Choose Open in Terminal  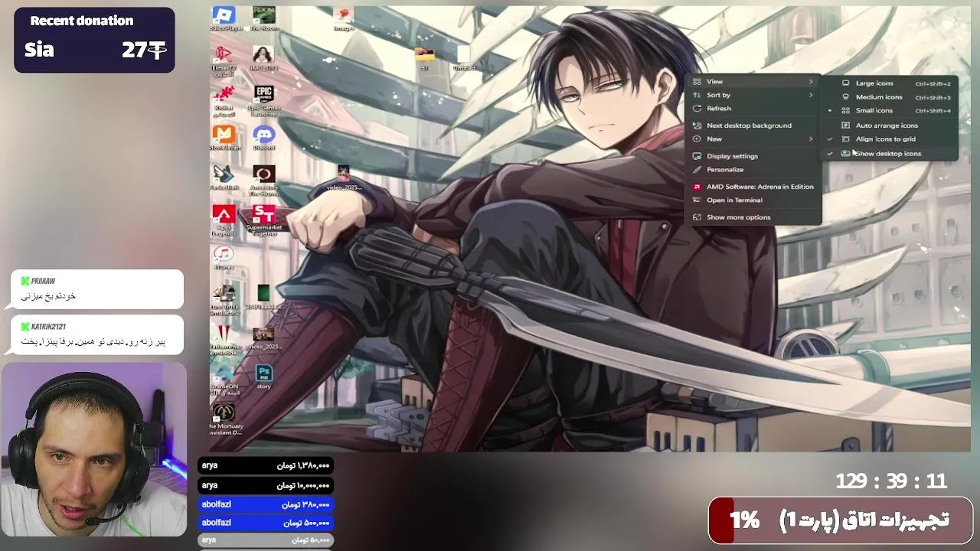753,201
